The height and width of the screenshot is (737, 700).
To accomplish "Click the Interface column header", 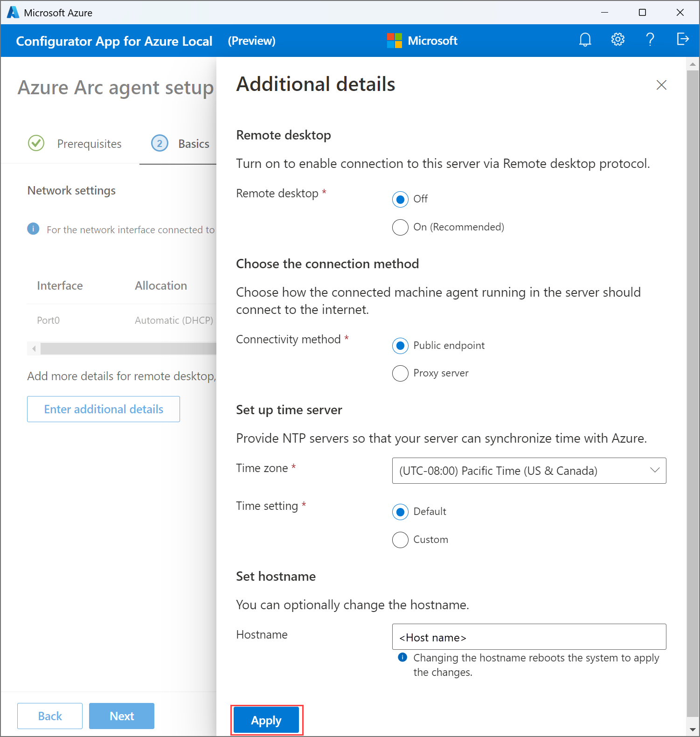I will [60, 285].
